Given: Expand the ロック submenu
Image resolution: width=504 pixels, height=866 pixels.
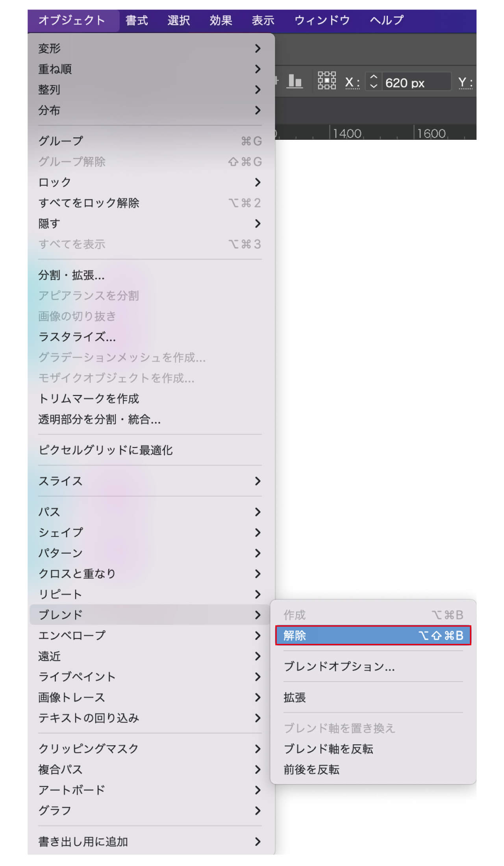Looking at the screenshot, I should (x=150, y=182).
